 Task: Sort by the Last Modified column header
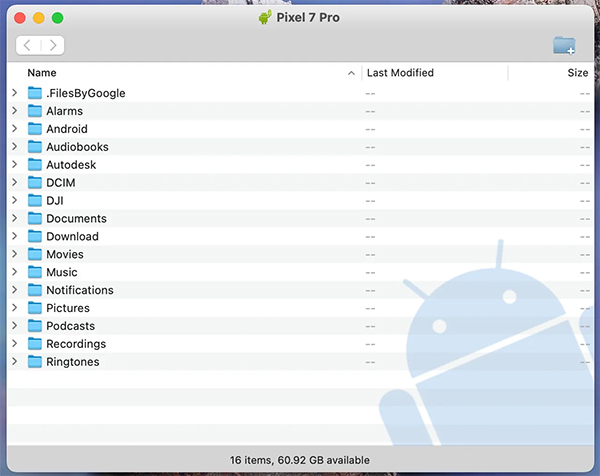(400, 73)
